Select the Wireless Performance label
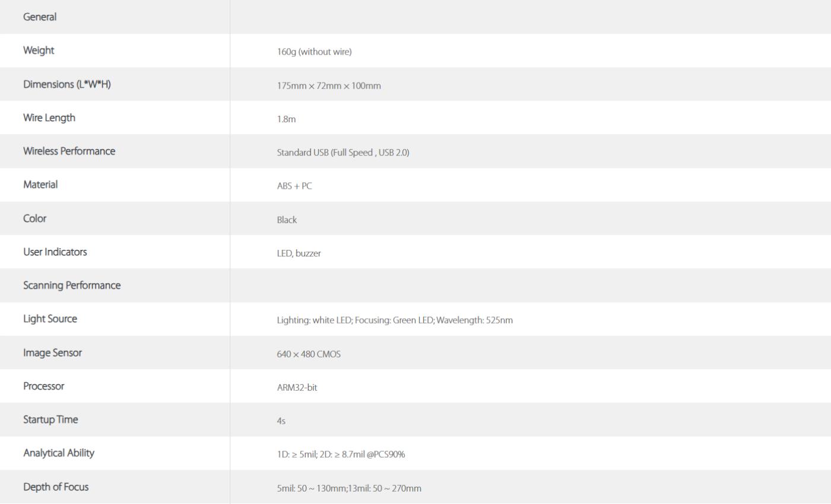The width and height of the screenshot is (831, 504). click(x=69, y=151)
